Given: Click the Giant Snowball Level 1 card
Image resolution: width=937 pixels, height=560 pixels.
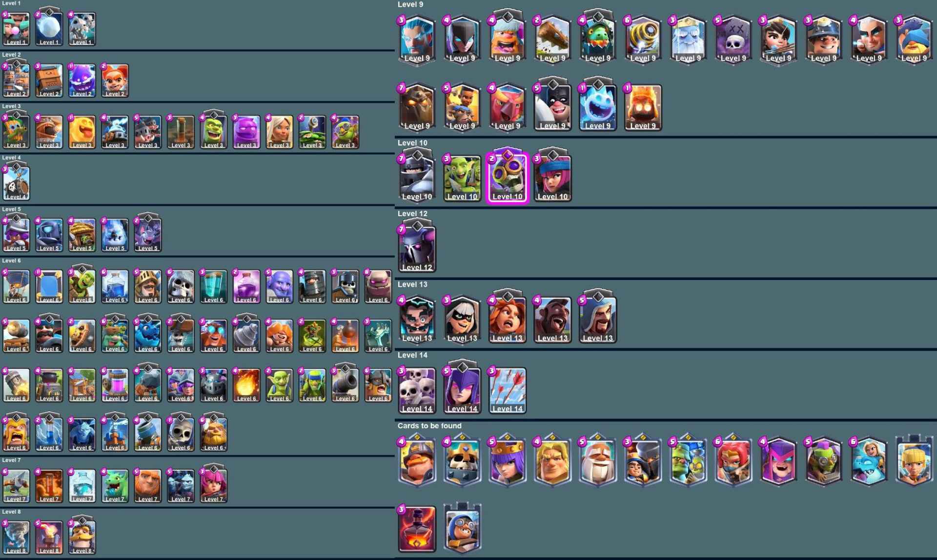Looking at the screenshot, I should [49, 29].
